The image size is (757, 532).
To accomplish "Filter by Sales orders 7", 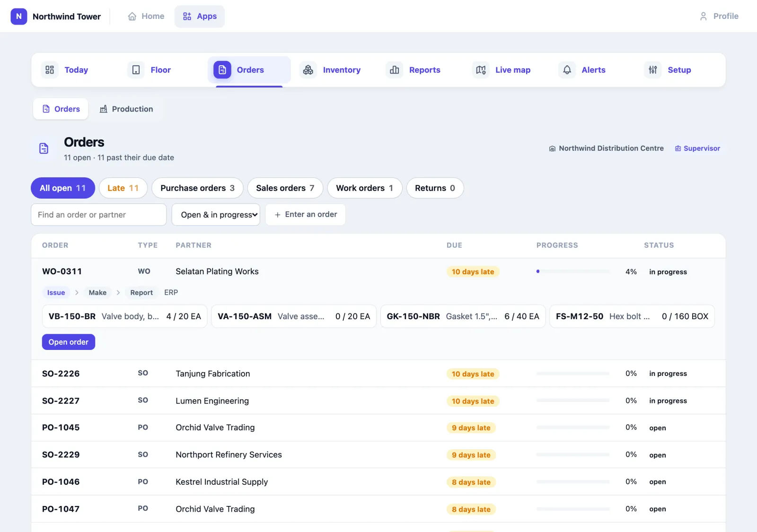I will click(285, 188).
